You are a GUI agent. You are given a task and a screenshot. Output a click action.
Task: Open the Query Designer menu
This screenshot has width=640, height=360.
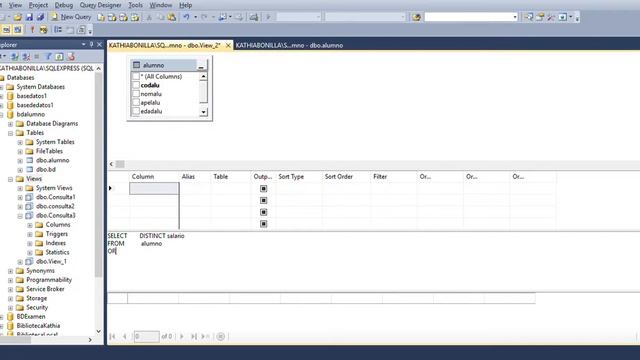tap(100, 5)
